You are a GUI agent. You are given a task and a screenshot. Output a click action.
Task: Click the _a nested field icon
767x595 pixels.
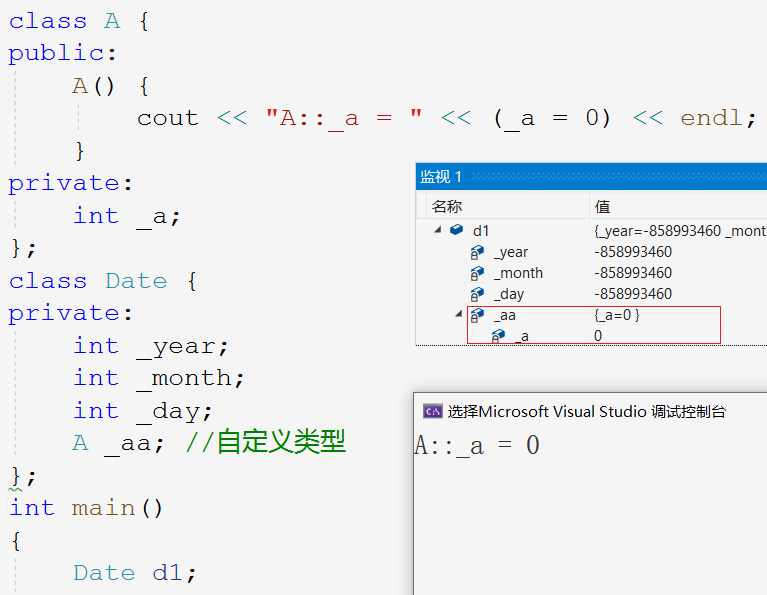point(498,336)
